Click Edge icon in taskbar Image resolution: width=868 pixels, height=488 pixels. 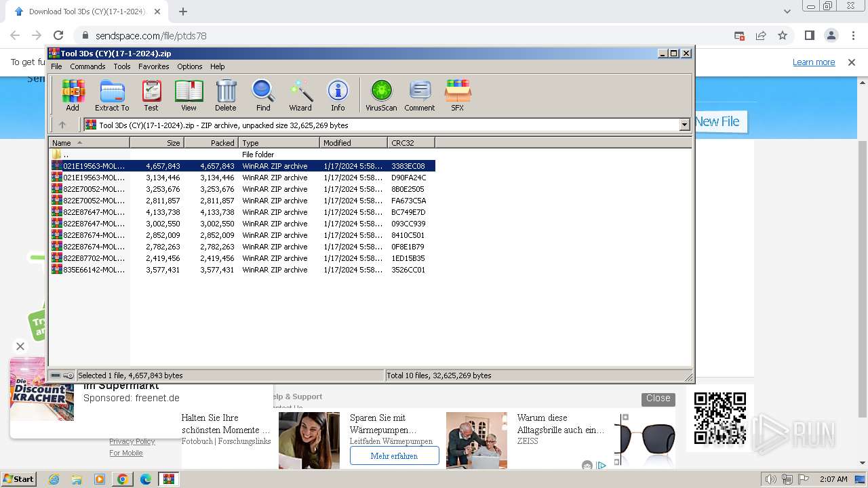coord(146,479)
